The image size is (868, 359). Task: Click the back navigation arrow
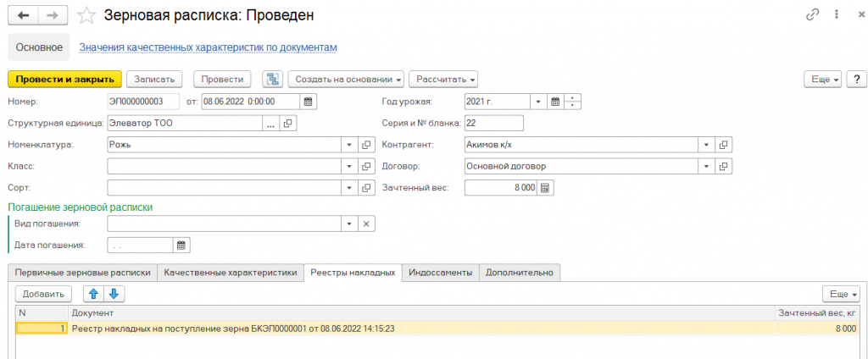point(24,15)
